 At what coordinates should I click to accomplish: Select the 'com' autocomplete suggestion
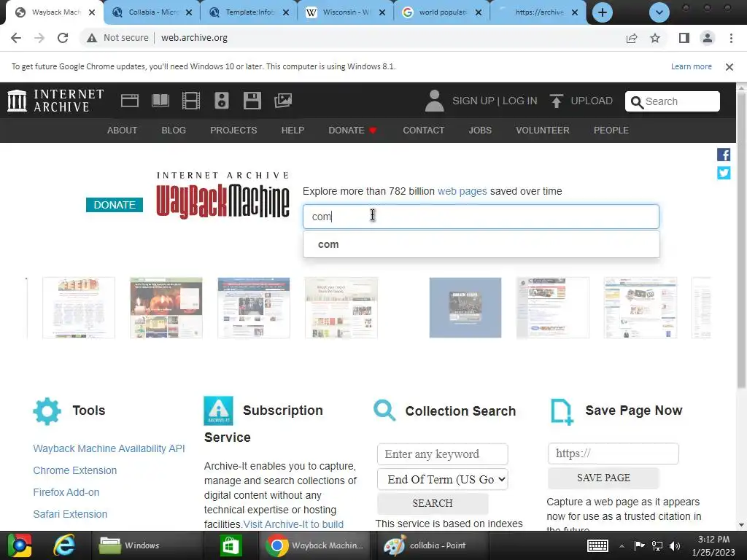click(481, 244)
